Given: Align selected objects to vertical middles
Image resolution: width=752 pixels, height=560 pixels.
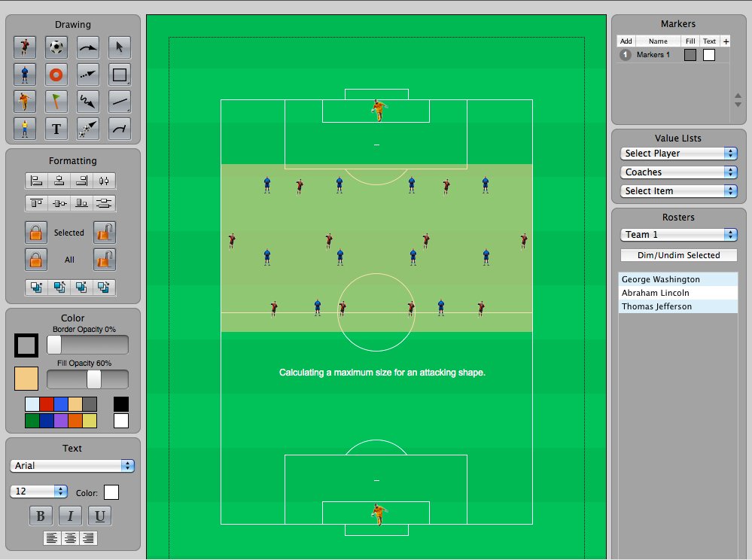Looking at the screenshot, I should tap(59, 203).
